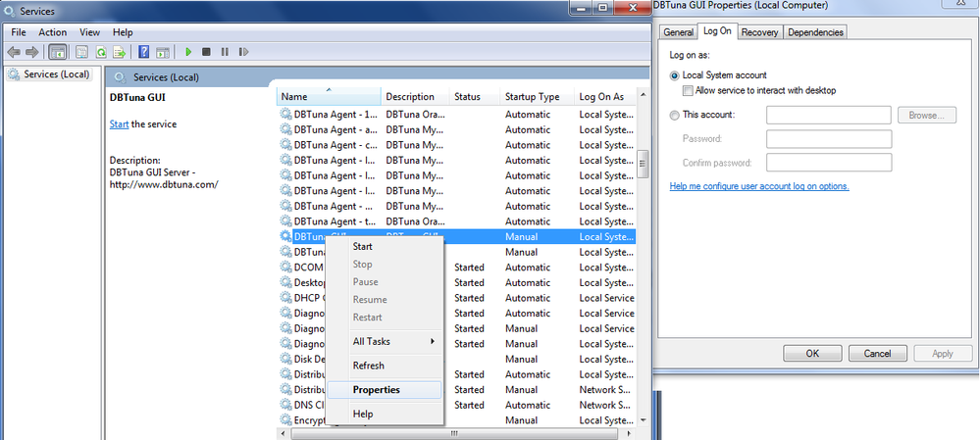Click the Stop Service square icon
The image size is (980, 440).
(x=206, y=52)
